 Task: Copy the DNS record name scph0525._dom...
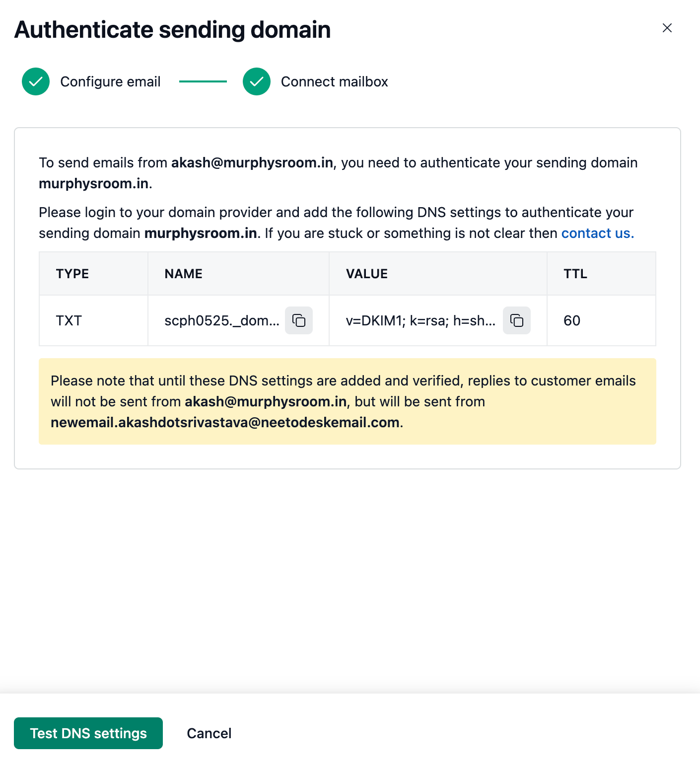point(298,320)
